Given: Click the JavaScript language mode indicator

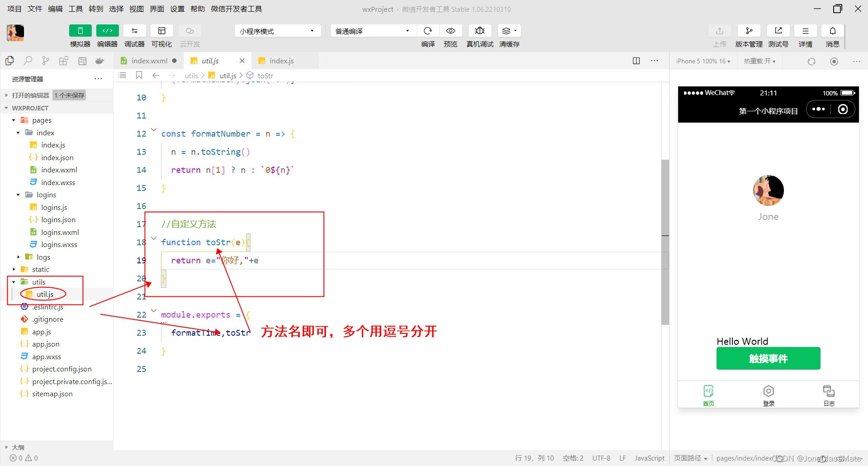Looking at the screenshot, I should point(649,458).
